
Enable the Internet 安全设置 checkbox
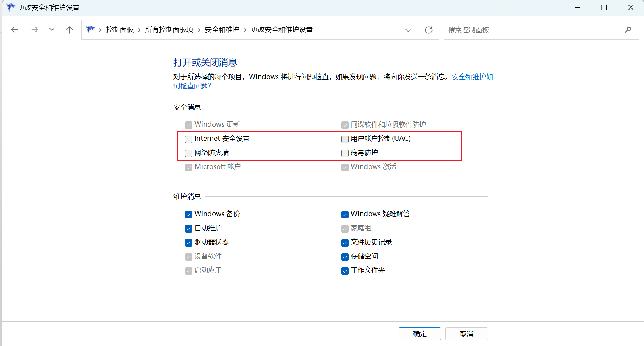point(189,139)
